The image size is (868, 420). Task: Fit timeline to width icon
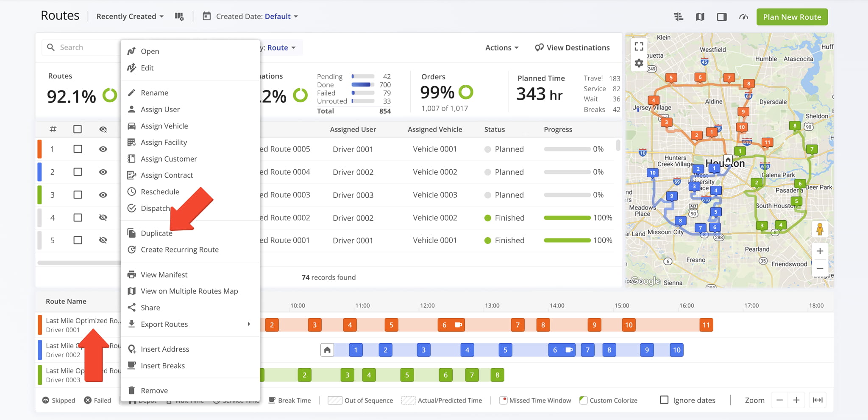(x=817, y=400)
